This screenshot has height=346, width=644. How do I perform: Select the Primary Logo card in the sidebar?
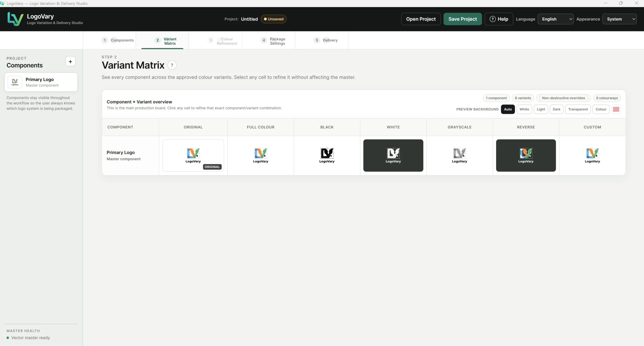tap(41, 82)
